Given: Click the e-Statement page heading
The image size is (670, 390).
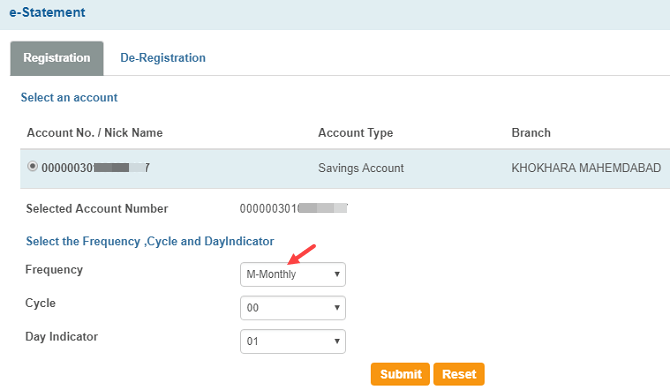Looking at the screenshot, I should tap(47, 12).
